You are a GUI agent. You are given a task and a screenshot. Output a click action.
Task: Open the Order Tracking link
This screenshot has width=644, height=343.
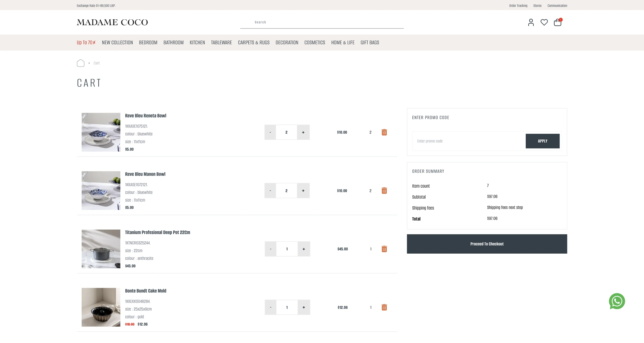(518, 6)
